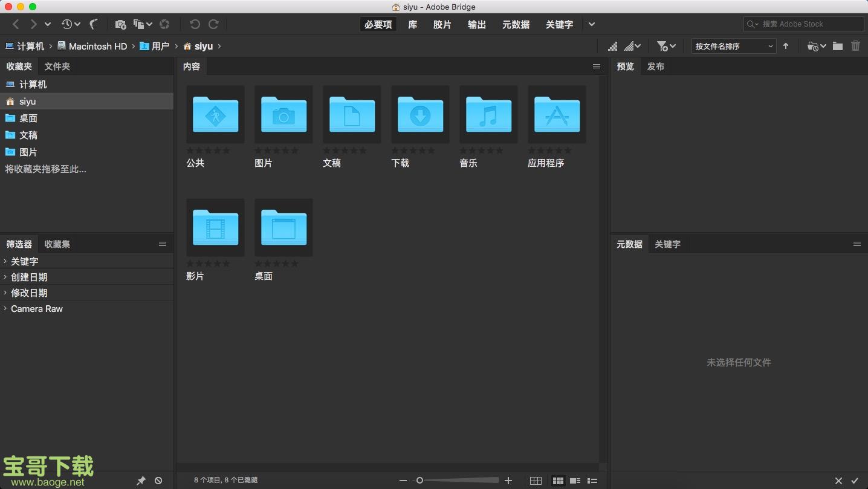
Task: Open recent folders icon menu
Action: coord(817,46)
